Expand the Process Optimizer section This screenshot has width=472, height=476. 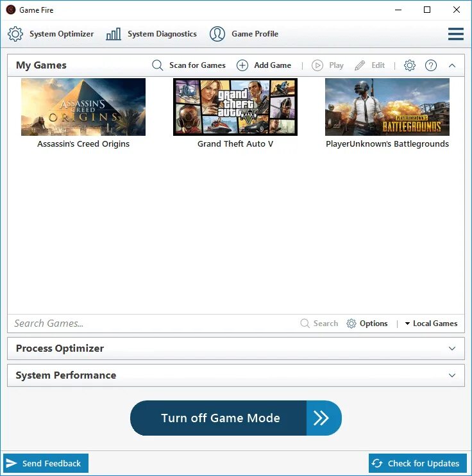452,349
